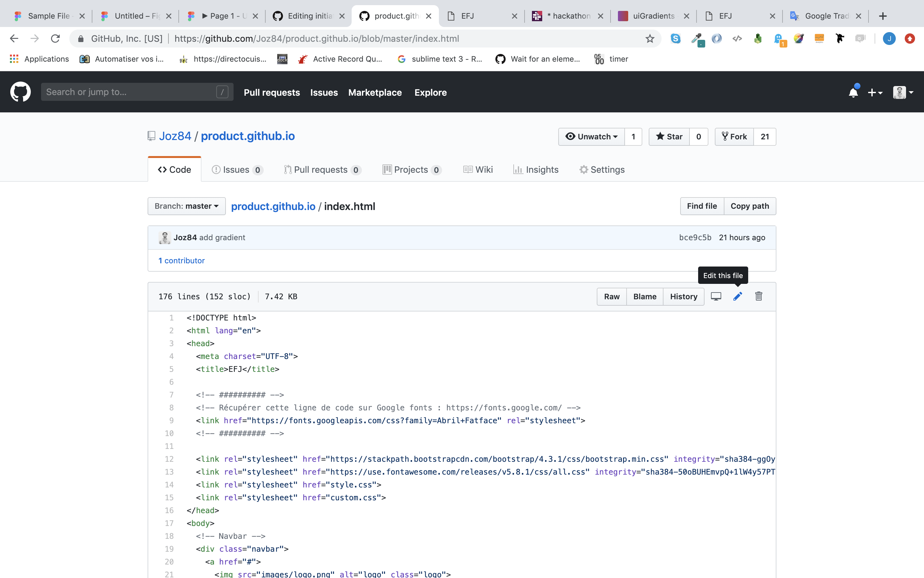Open the sublime text 3 bookmark
The image size is (924, 578).
pyautogui.click(x=440, y=59)
